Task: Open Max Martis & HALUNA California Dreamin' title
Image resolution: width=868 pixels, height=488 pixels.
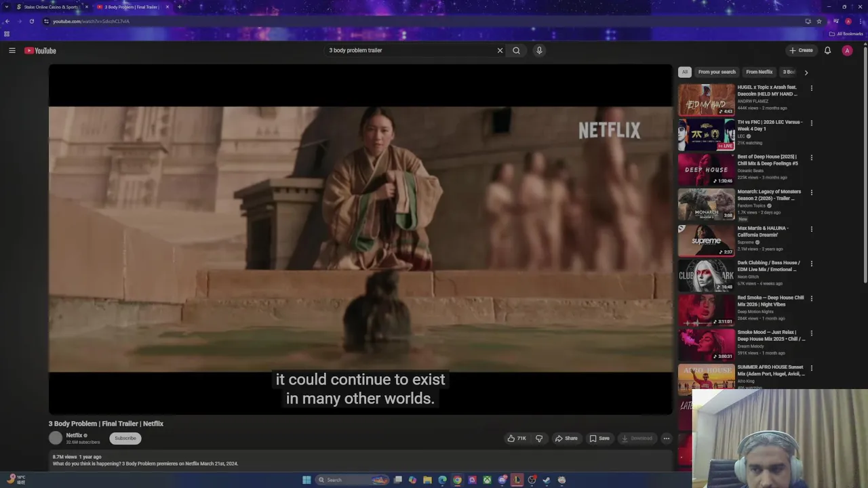Action: click(x=763, y=231)
